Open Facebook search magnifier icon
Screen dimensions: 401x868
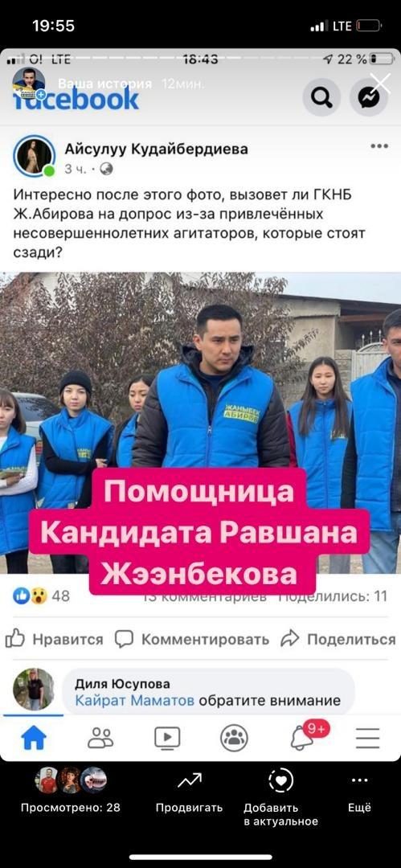(321, 97)
